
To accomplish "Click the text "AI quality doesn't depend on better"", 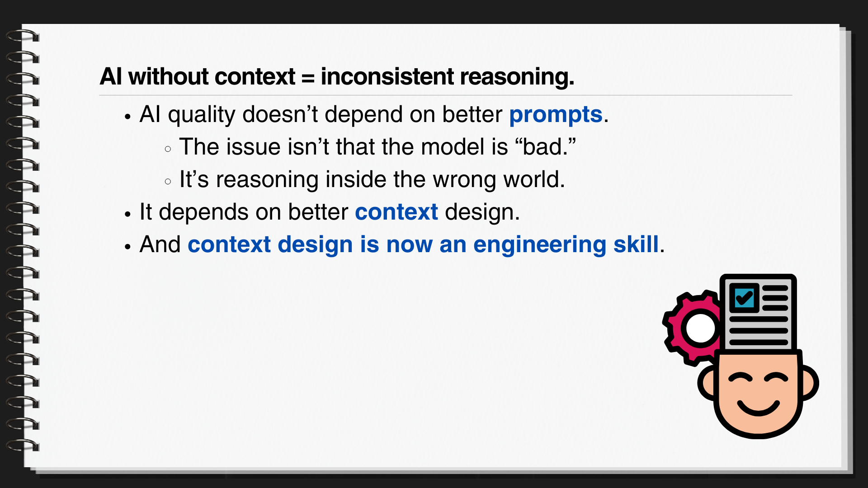I will tap(321, 114).
